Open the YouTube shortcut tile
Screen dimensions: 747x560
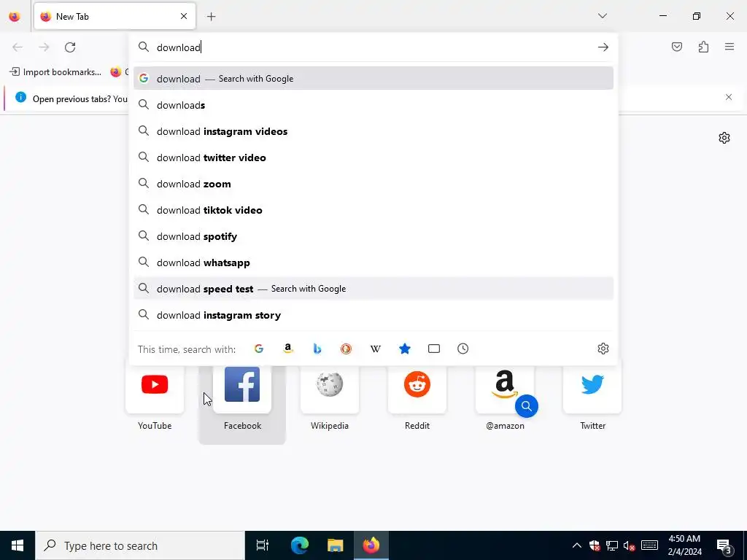click(155, 399)
